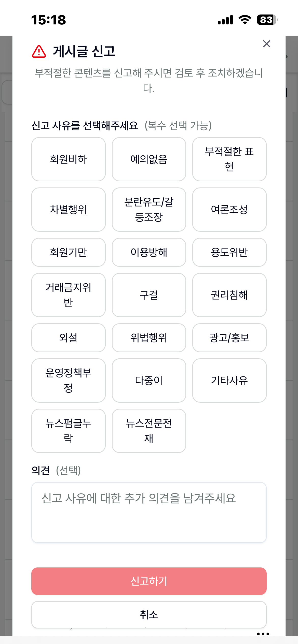Pick the 여론조성 reason chip
The height and width of the screenshot is (644, 298).
point(229,210)
